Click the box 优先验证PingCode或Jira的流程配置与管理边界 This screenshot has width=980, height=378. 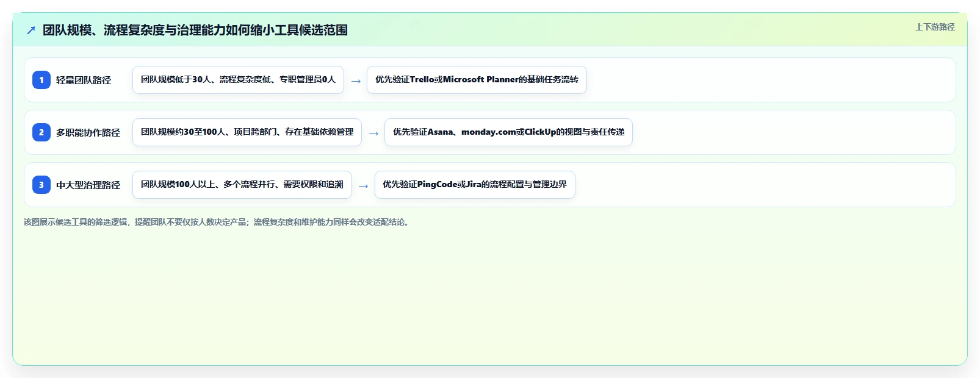[x=475, y=185]
